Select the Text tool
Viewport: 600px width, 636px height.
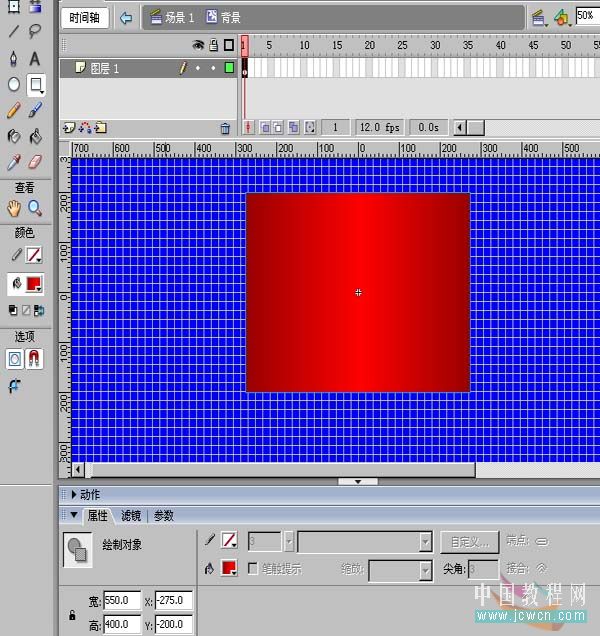coord(36,59)
